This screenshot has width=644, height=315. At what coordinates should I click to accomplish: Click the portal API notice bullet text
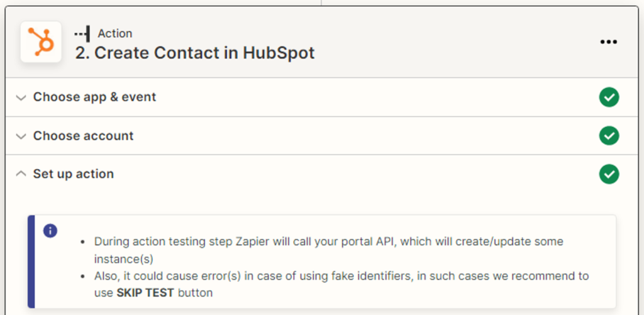(x=328, y=241)
